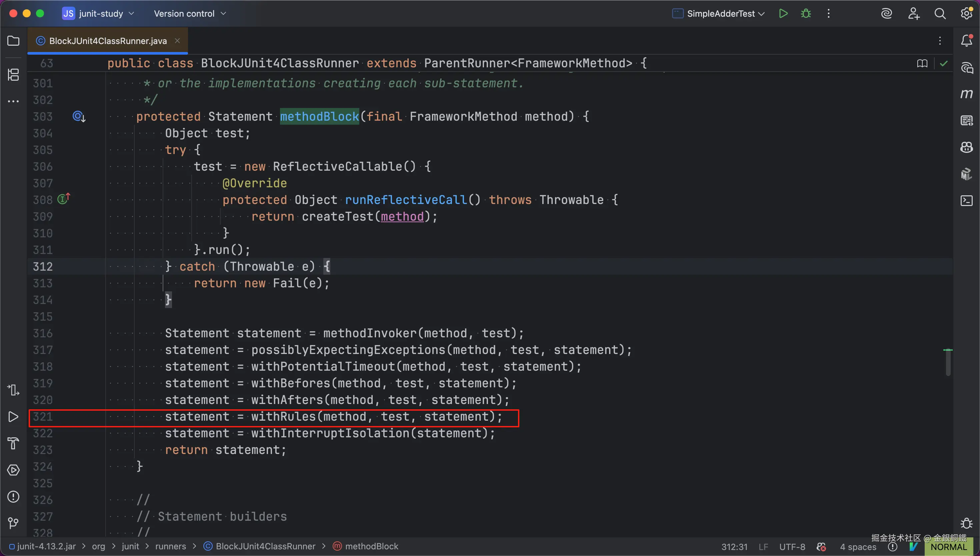Click implemented-in gutter icon on line 303
Image resolution: width=980 pixels, height=556 pixels.
click(x=79, y=116)
